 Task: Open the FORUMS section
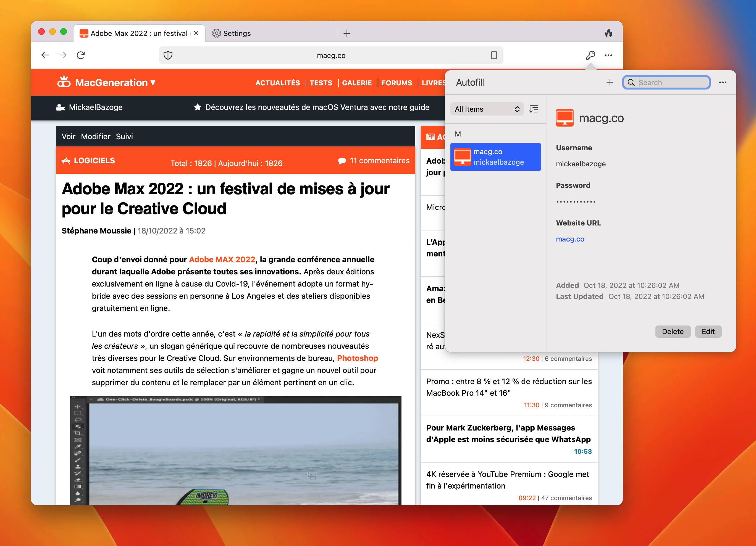(x=397, y=83)
